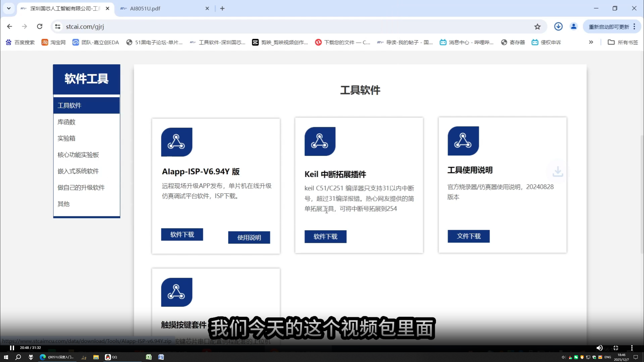
Task: Bookmark this page with the star icon
Action: point(537,27)
